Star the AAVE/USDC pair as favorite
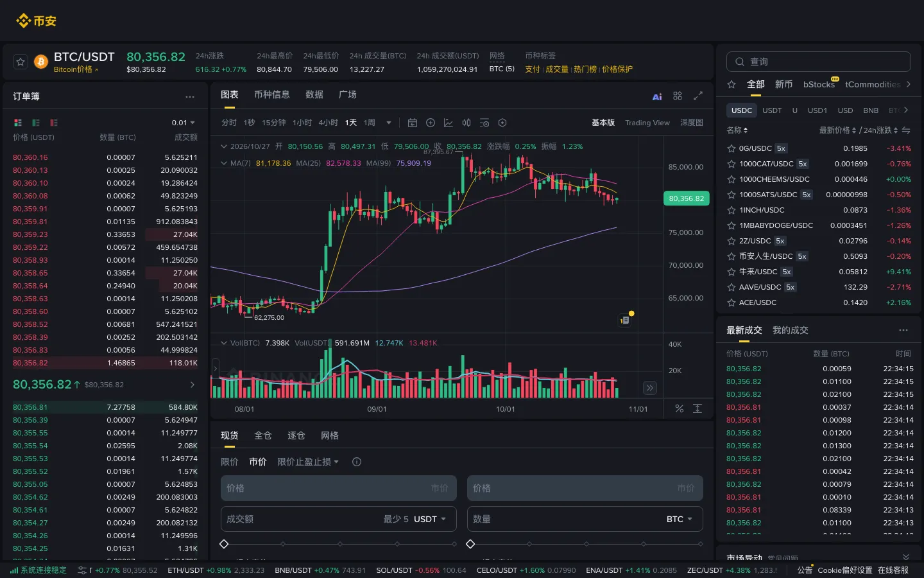The image size is (924, 578). tap(731, 287)
